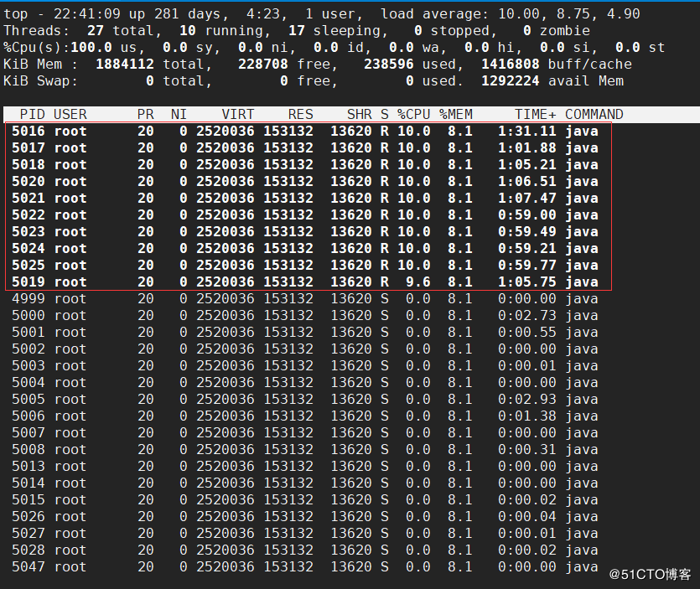Click TIME+ value 0:02.93
Viewport: 700px width, 589px height.
(x=527, y=399)
